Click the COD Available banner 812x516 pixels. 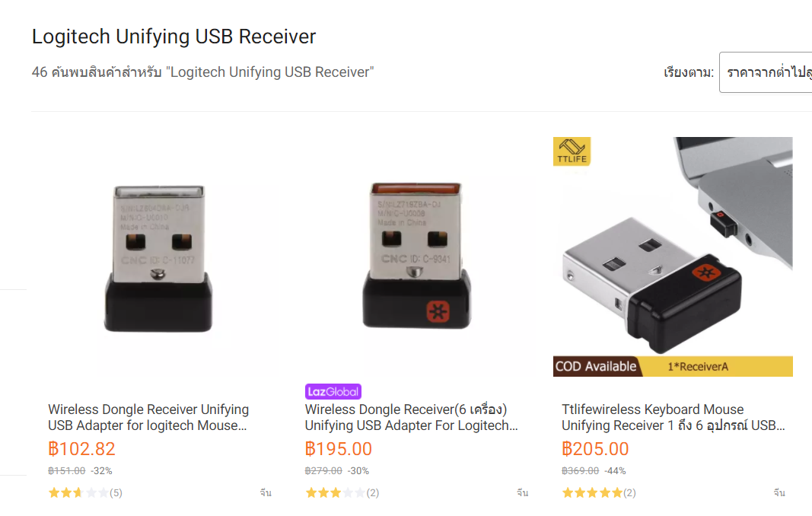(596, 366)
